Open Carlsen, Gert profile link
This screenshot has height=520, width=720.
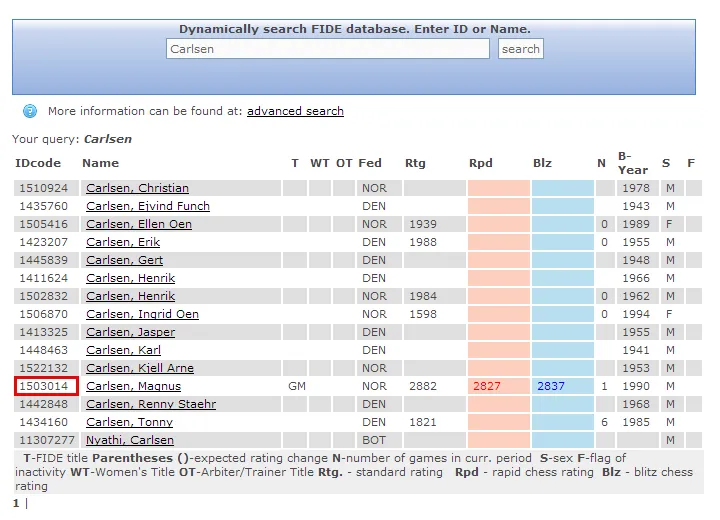(x=124, y=260)
